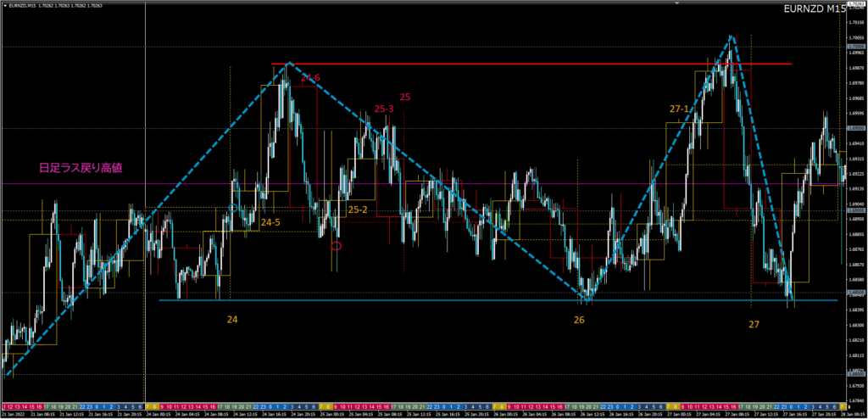Click the orange 25-2 text label

(357, 209)
